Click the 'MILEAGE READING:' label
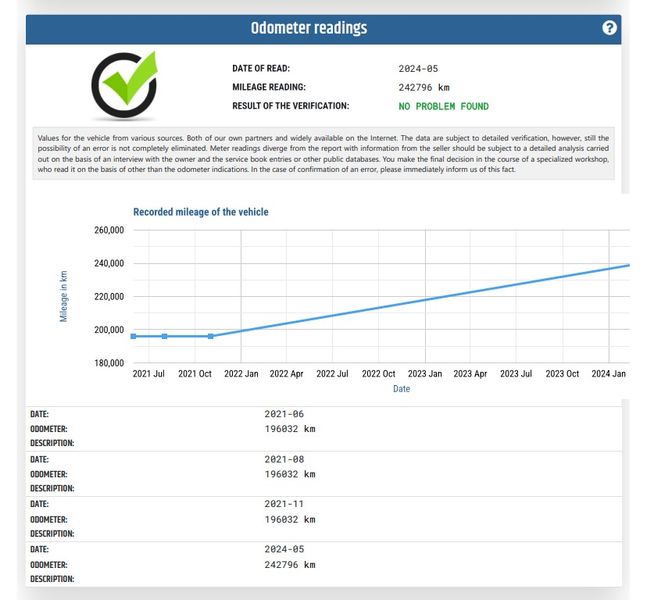Screen dimensions: 647x600 [x=269, y=87]
